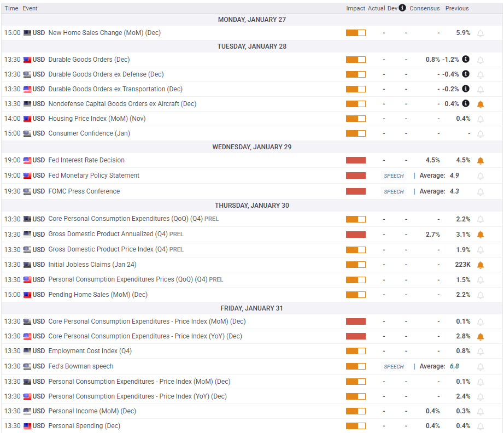
Task: Click the Impact column header
Action: pyautogui.click(x=355, y=8)
